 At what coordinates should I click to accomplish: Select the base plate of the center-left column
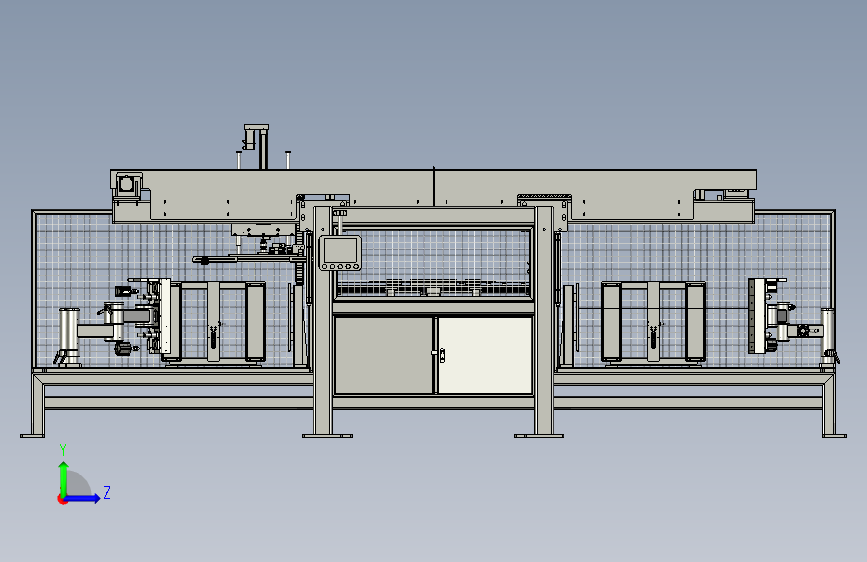(327, 436)
